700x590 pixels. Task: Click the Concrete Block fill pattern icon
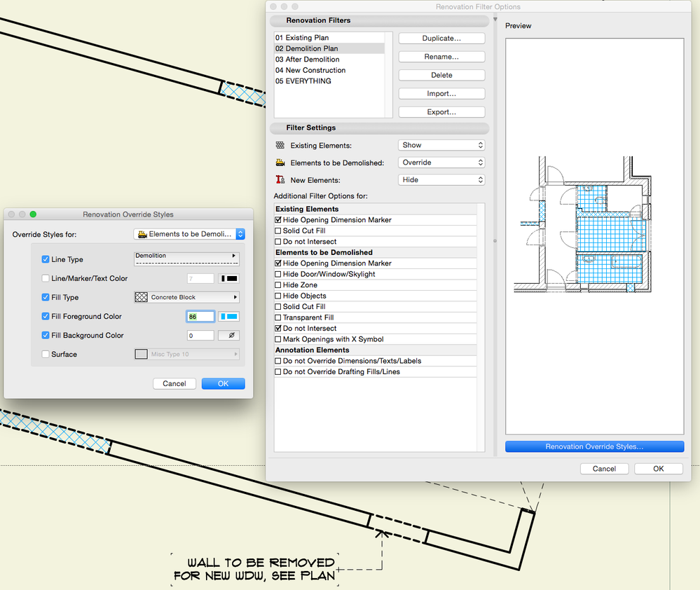click(x=141, y=297)
